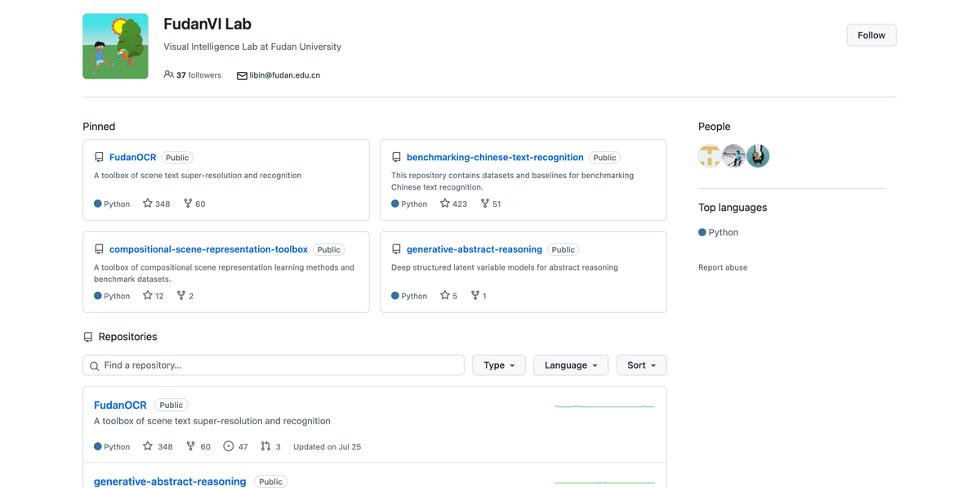The image size is (980, 488).
Task: Click the 'FudanVI Lab' organization title
Action: tap(207, 24)
